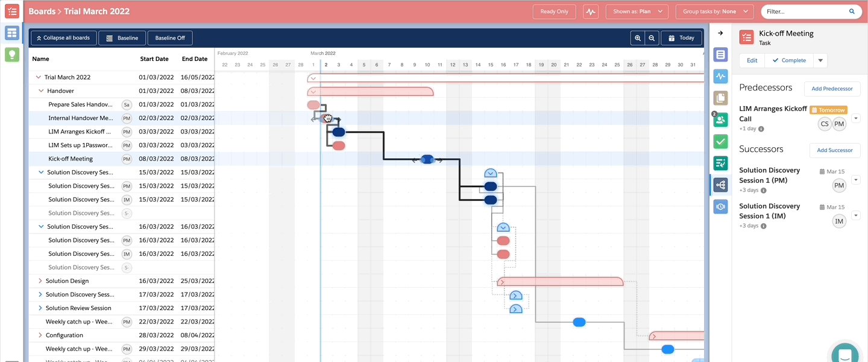Collapse the side panel with the arrow icon
868x362 pixels.
[x=720, y=33]
